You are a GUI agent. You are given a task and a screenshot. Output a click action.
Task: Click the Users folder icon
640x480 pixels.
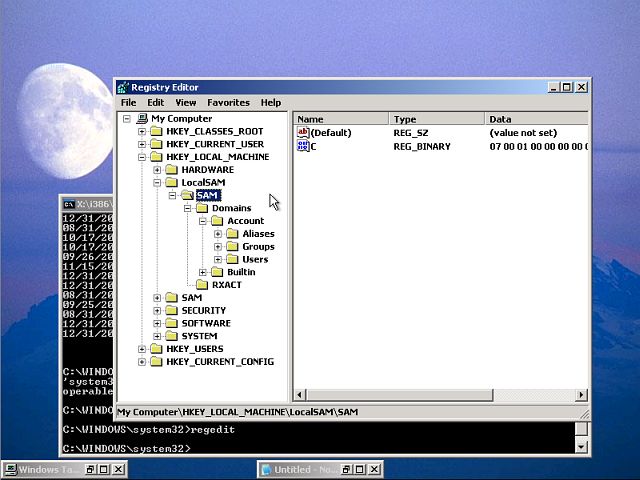[232, 259]
